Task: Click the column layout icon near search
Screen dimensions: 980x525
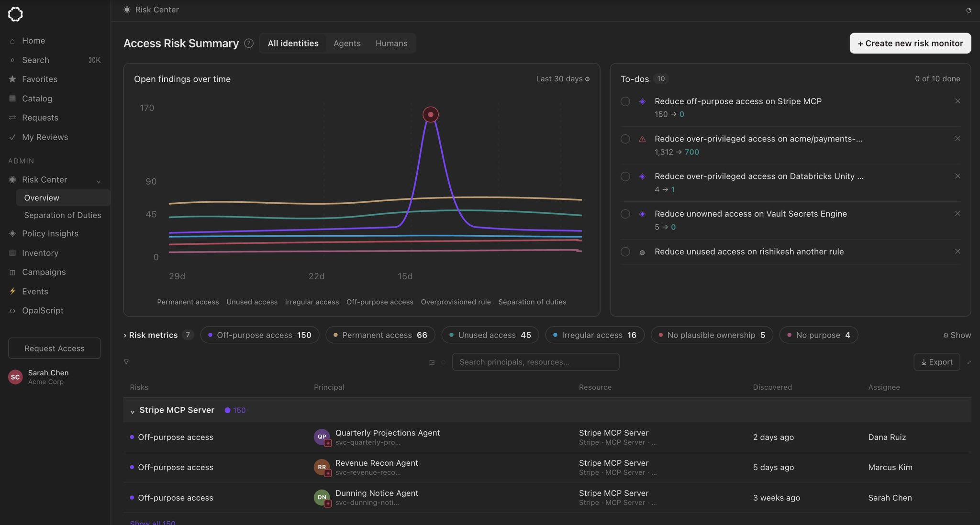Action: pyautogui.click(x=432, y=362)
